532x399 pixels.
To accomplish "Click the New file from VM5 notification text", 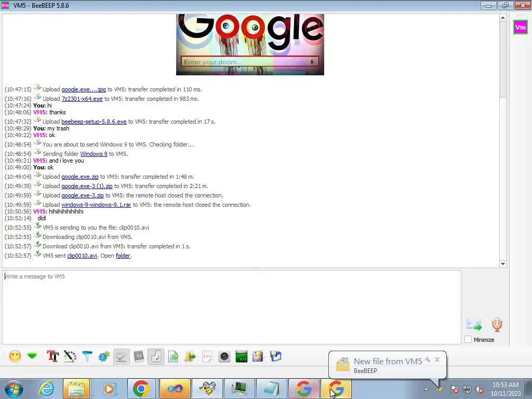I will (x=388, y=362).
